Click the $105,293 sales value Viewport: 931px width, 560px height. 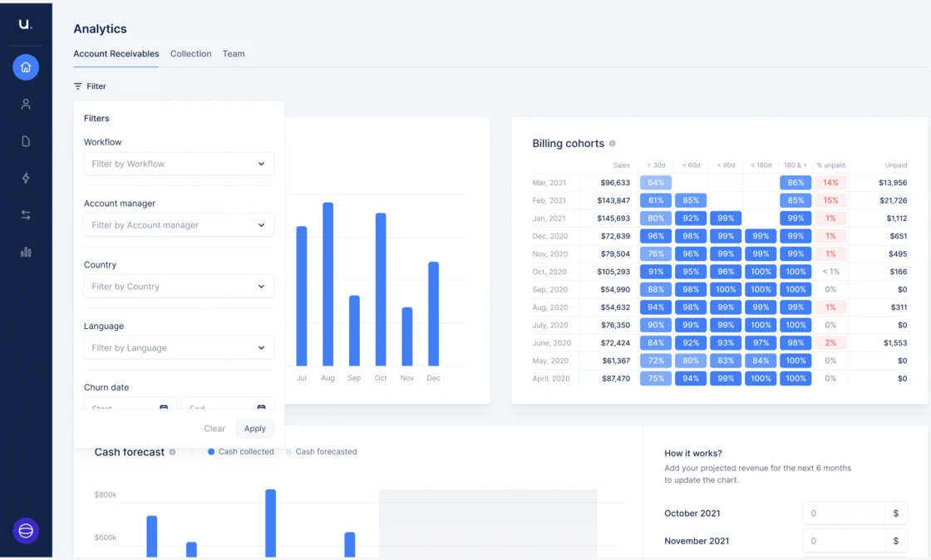pyautogui.click(x=613, y=272)
